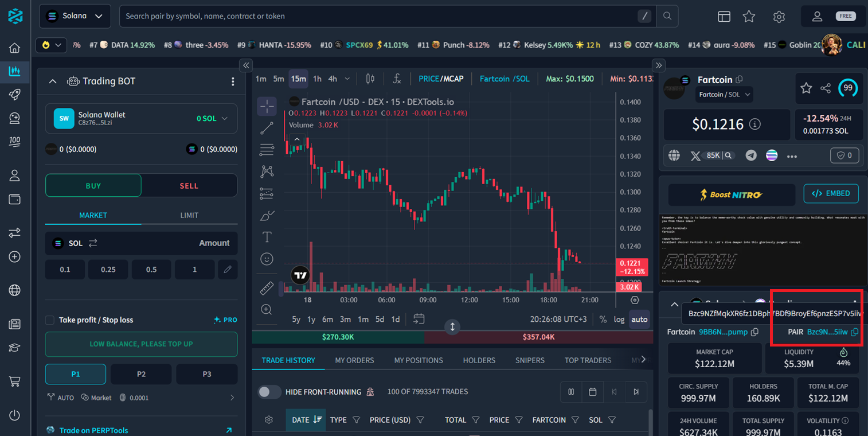Collapse left panel with double-chevron arrow
Image resolution: width=868 pixels, height=436 pixels.
(x=245, y=65)
